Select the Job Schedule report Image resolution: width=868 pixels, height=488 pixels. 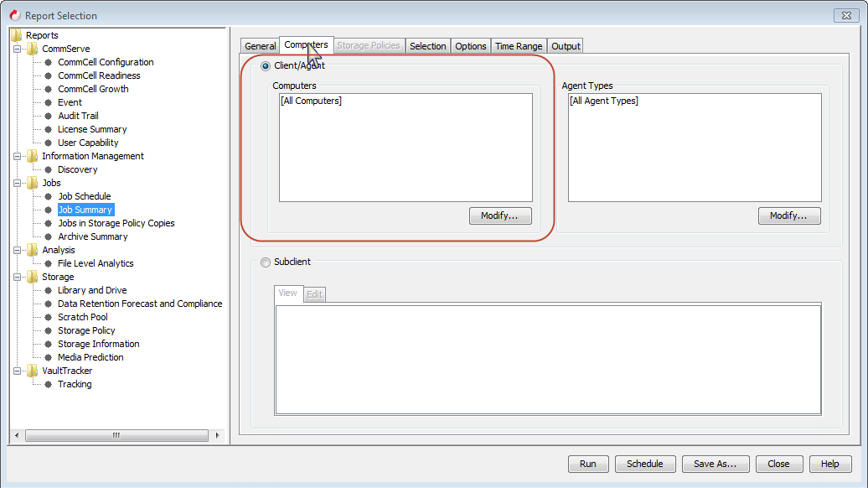point(84,196)
